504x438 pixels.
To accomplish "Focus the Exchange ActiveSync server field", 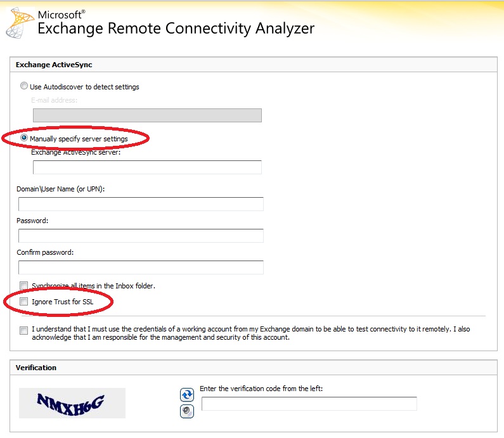I will pos(147,167).
